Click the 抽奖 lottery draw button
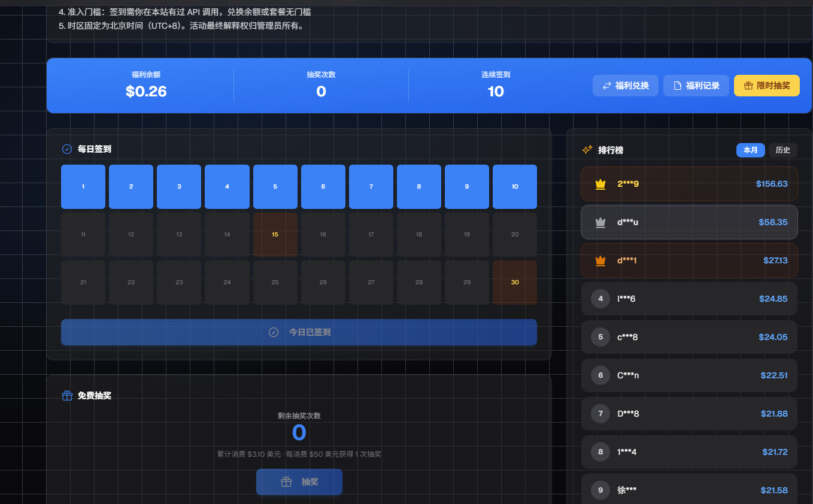This screenshot has height=504, width=813. coord(299,482)
